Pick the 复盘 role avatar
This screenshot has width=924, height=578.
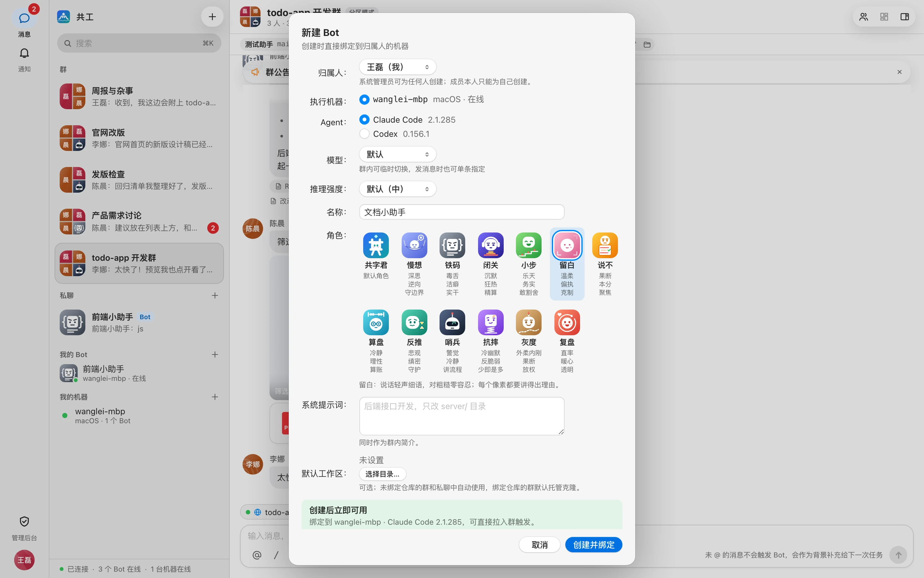pyautogui.click(x=567, y=322)
